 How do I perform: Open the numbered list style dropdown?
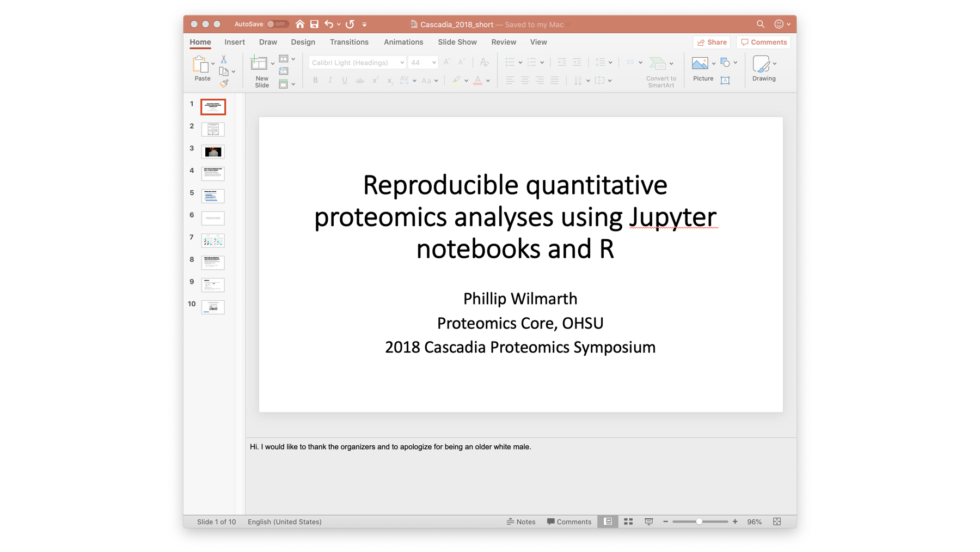click(542, 63)
